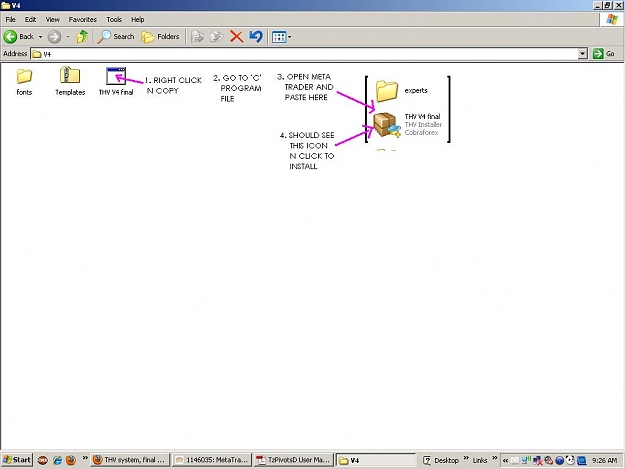
Task: Open the Edit menu
Action: [x=30, y=19]
